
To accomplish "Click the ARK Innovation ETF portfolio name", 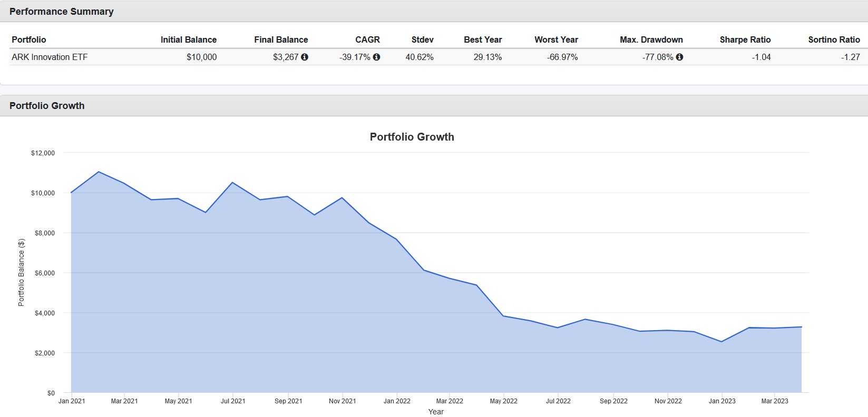I will point(50,57).
